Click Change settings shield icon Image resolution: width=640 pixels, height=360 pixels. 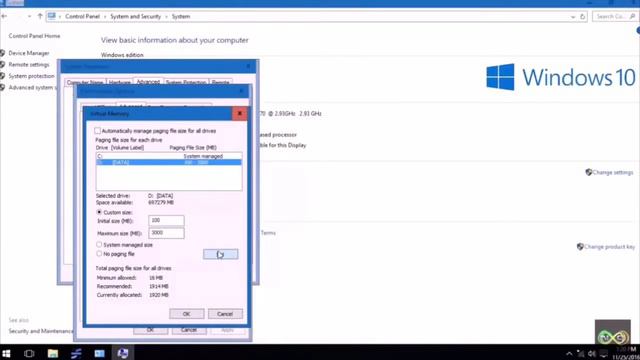coord(589,172)
